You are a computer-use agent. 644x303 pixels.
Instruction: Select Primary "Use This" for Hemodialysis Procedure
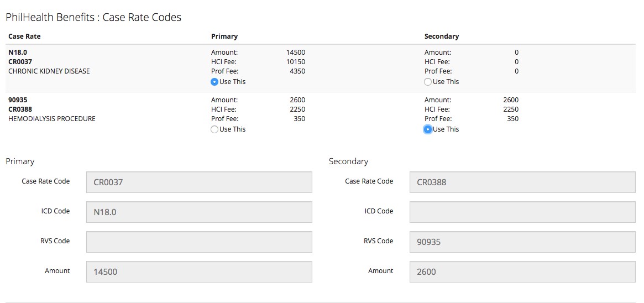pyautogui.click(x=214, y=129)
